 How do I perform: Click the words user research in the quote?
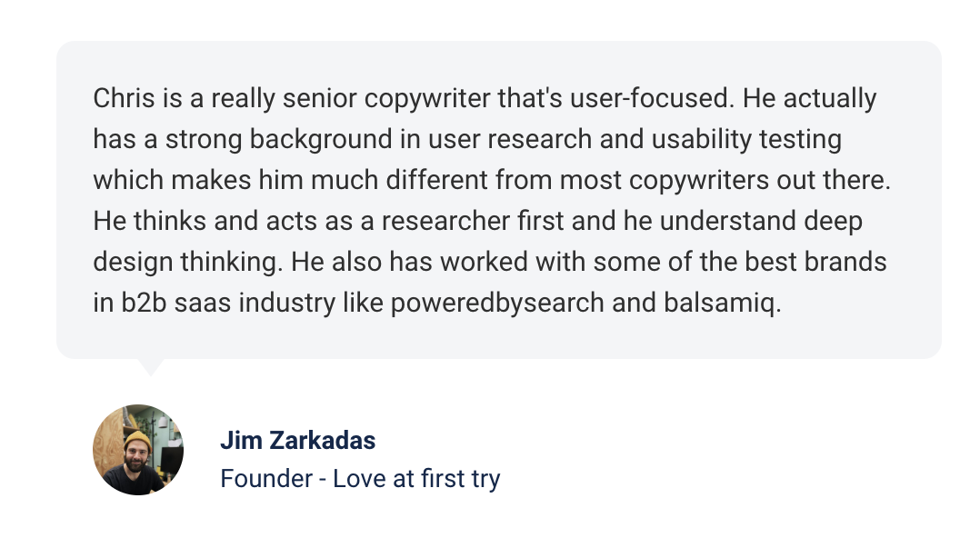(x=510, y=140)
